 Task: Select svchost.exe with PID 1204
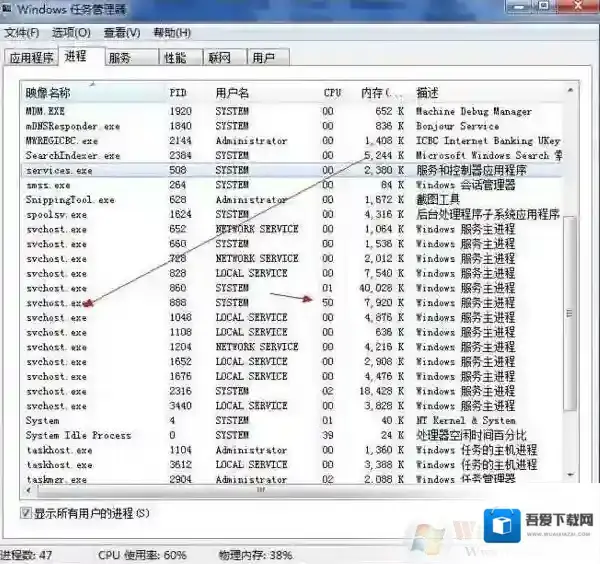(292, 347)
